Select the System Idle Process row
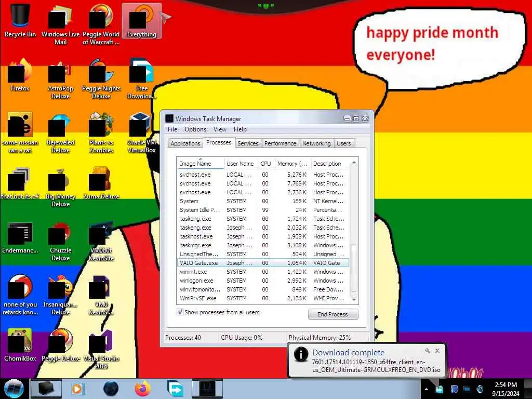 [x=263, y=210]
